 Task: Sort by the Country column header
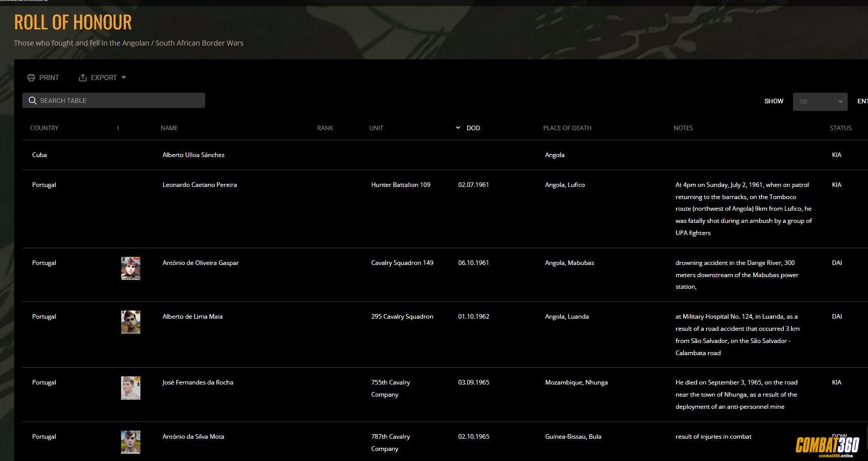[x=44, y=128]
